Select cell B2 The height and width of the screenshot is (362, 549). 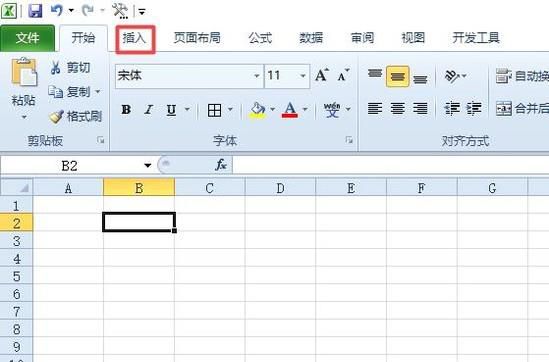click(x=139, y=222)
